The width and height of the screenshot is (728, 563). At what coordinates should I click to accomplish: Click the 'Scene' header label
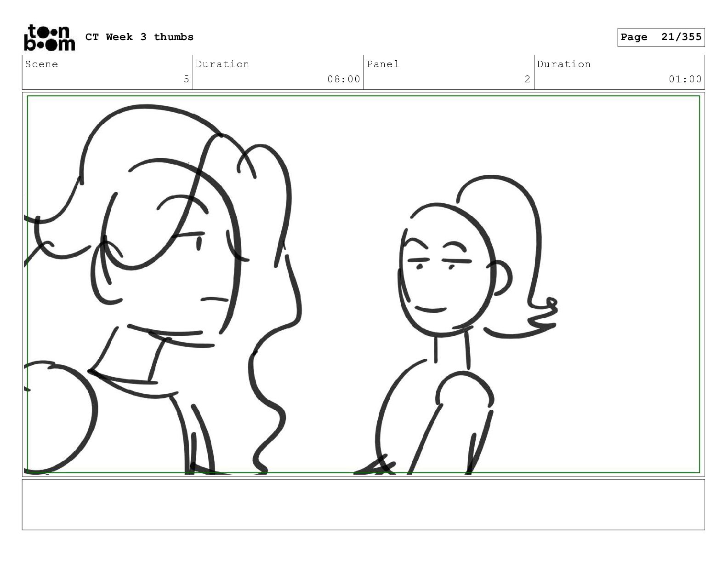[41, 64]
